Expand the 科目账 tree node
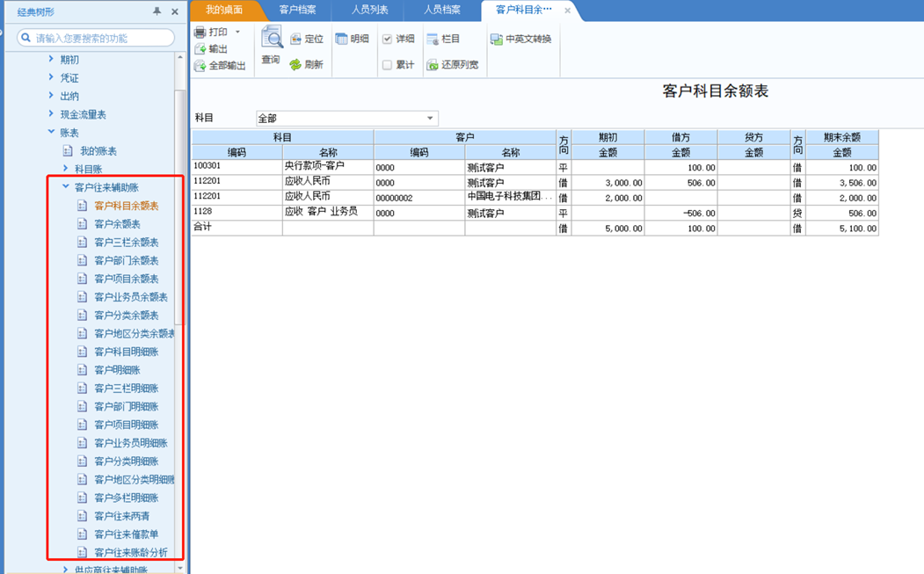Viewport: 924px width, 574px height. coord(66,169)
